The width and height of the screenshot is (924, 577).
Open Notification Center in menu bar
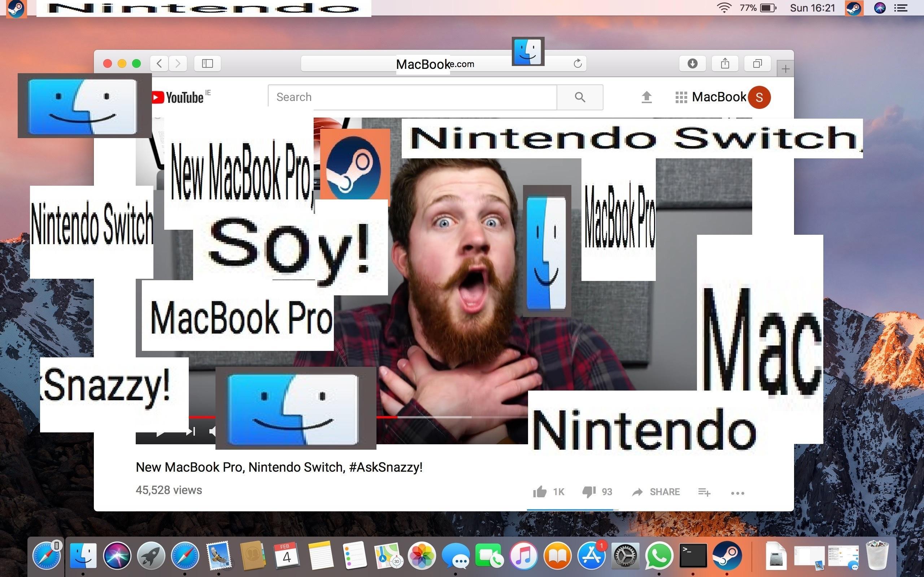point(901,8)
